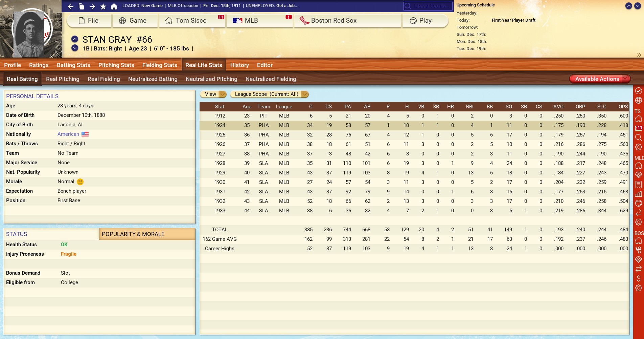Open the Available Actions dropdown
644x339 pixels.
pos(600,79)
